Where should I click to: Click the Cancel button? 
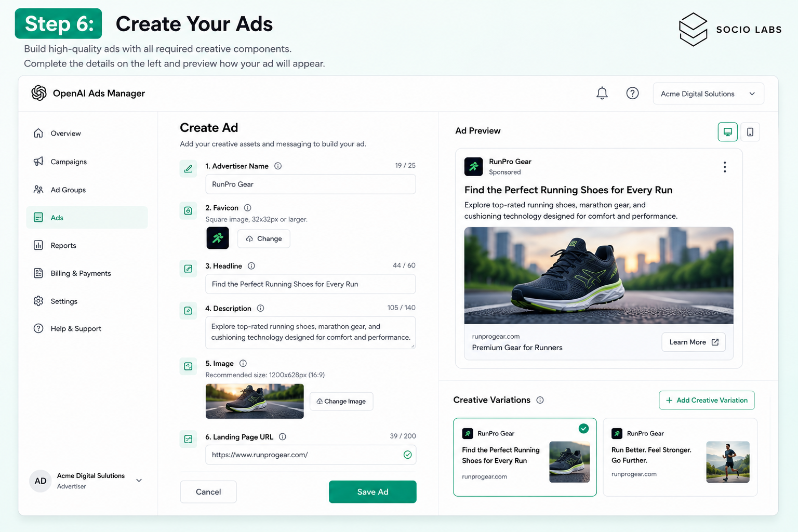(x=208, y=492)
